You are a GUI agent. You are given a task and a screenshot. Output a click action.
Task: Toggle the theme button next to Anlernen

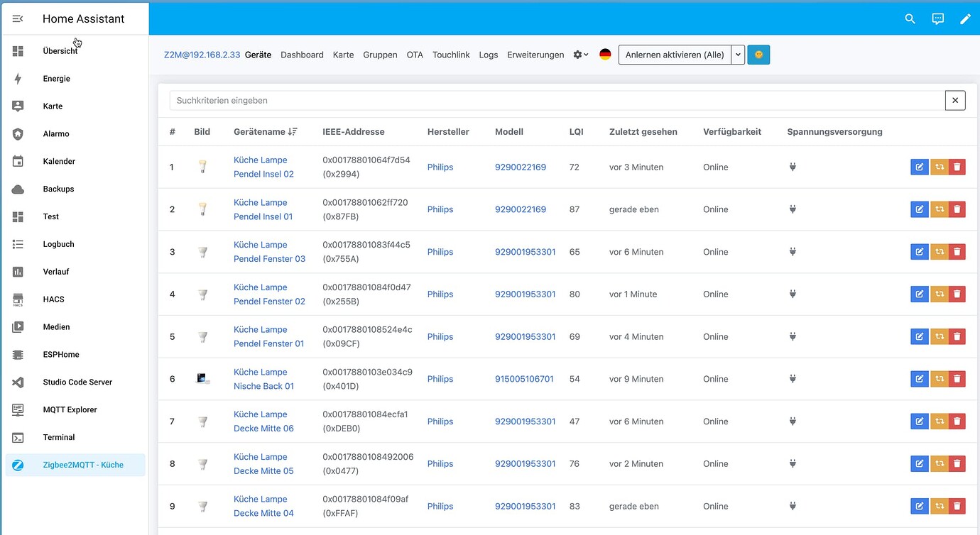758,55
